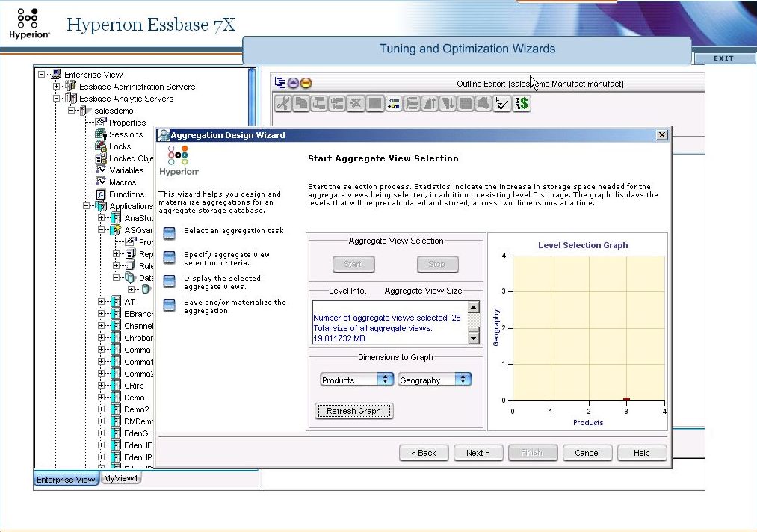Open the Geography dimension dropdown
This screenshot has width=757, height=532.
click(434, 380)
